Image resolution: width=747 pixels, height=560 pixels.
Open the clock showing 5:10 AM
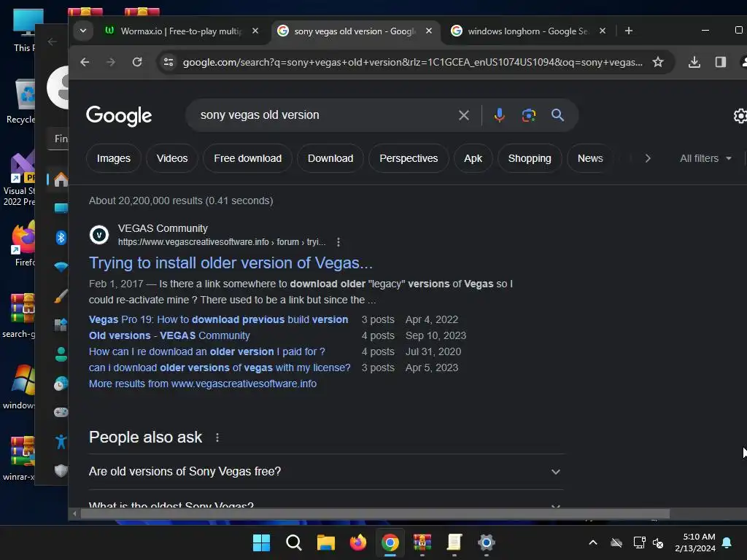695,542
